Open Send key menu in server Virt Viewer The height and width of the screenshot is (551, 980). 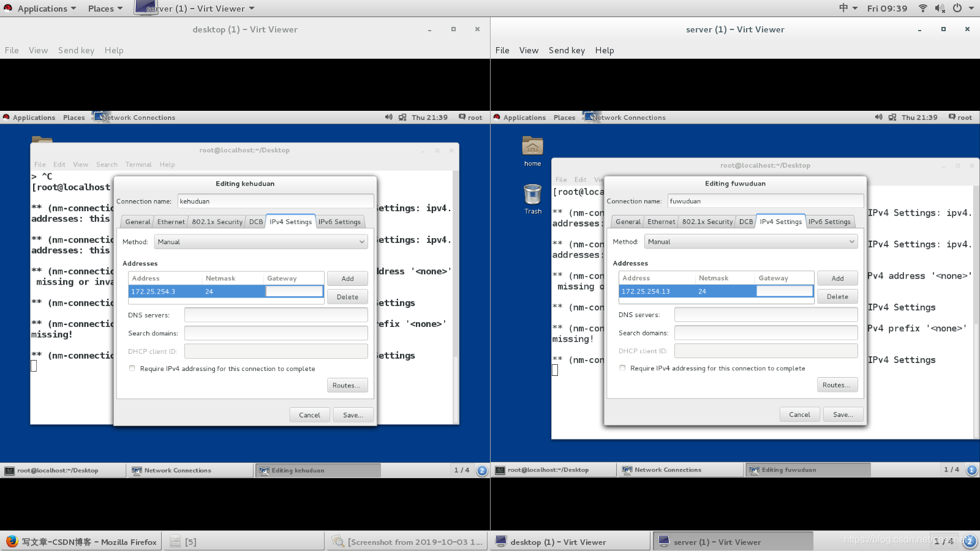[567, 50]
